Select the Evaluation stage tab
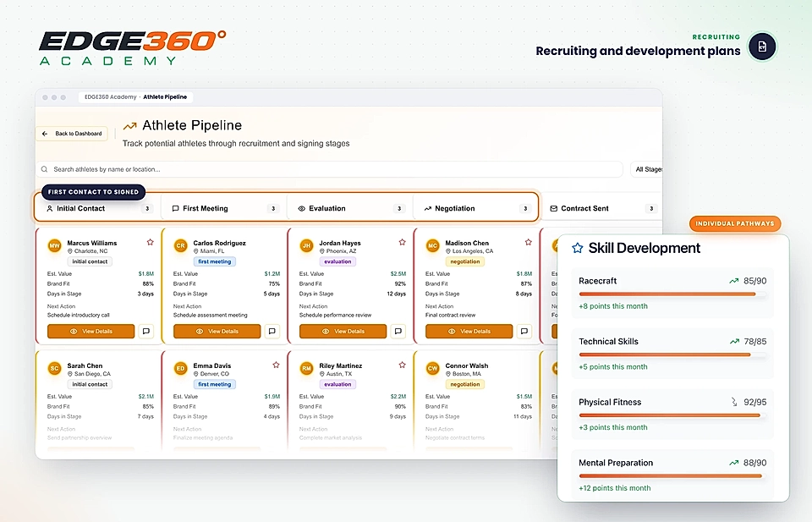This screenshot has width=812, height=522. pos(350,208)
